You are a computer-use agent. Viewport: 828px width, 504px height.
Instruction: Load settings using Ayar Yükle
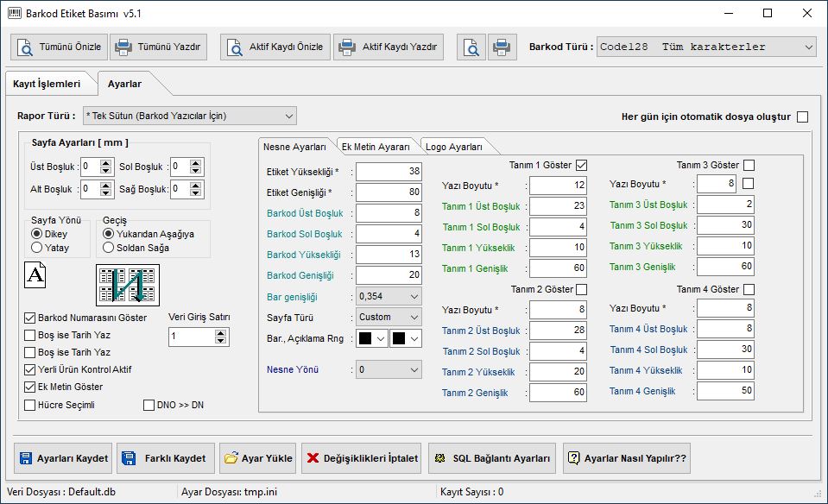click(258, 458)
